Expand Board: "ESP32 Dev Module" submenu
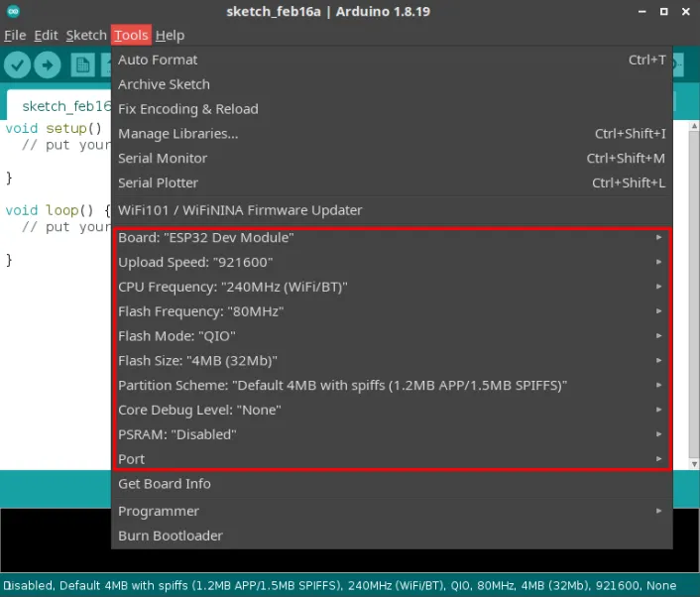 point(392,238)
